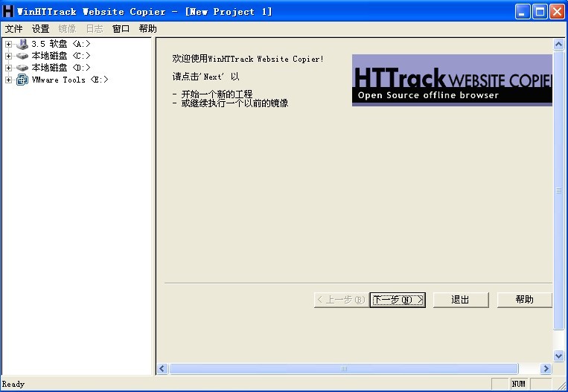Click the horizontal scrollbar right arrow
The width and height of the screenshot is (568, 392).
546,368
